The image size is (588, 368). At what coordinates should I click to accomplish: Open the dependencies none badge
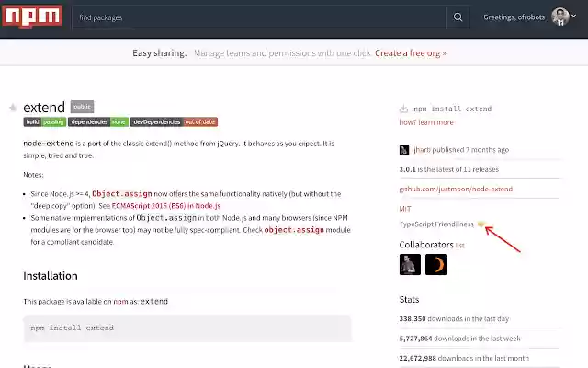click(x=98, y=121)
